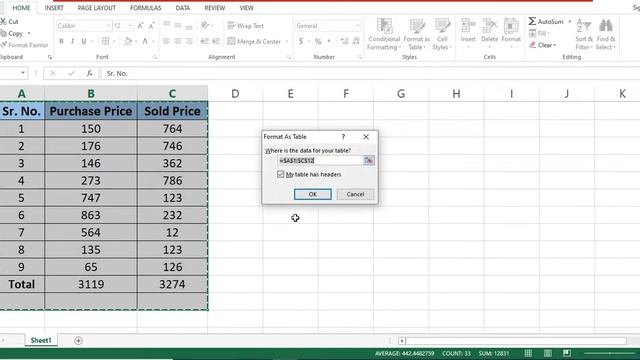Select the Purchase Price header cell
640x360 pixels.
click(x=91, y=111)
